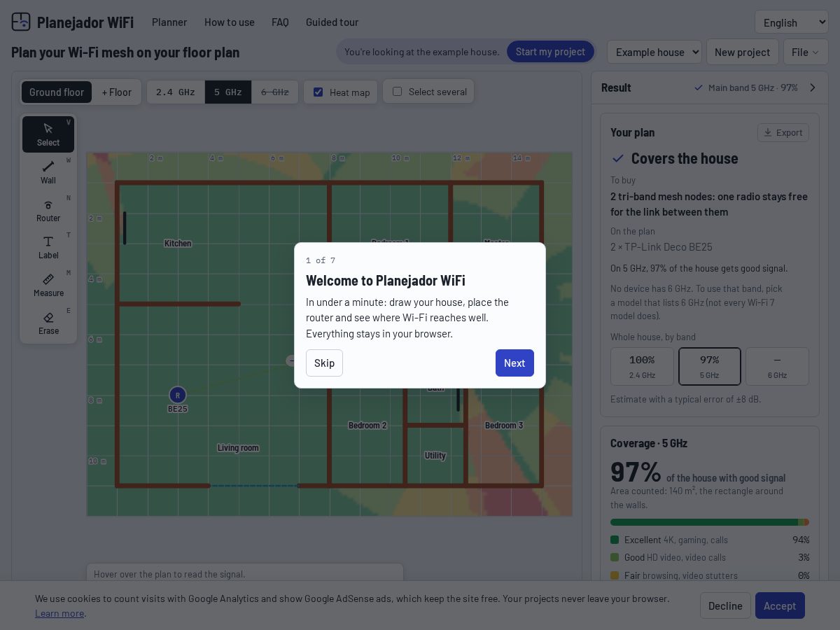
Task: Add a new floor with + Floor
Action: point(116,92)
